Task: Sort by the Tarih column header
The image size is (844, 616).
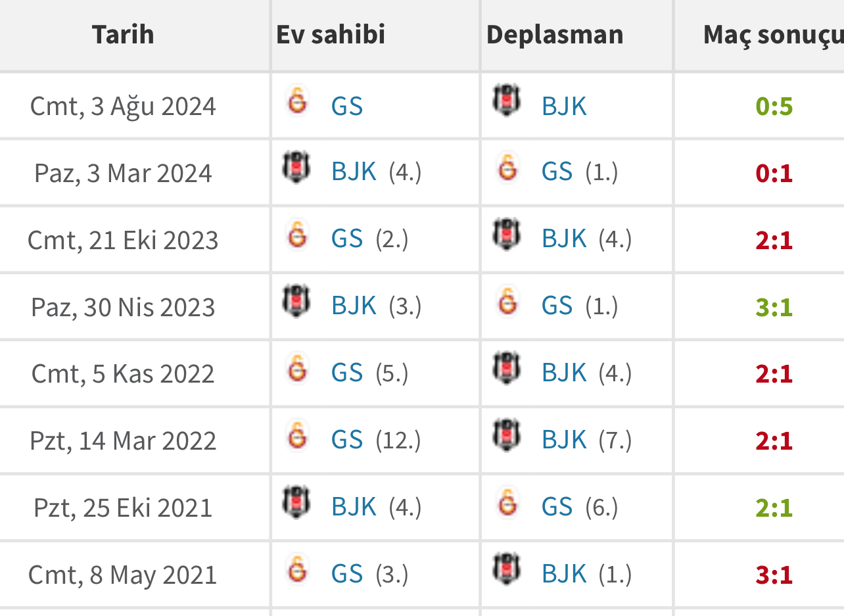Action: (x=123, y=34)
